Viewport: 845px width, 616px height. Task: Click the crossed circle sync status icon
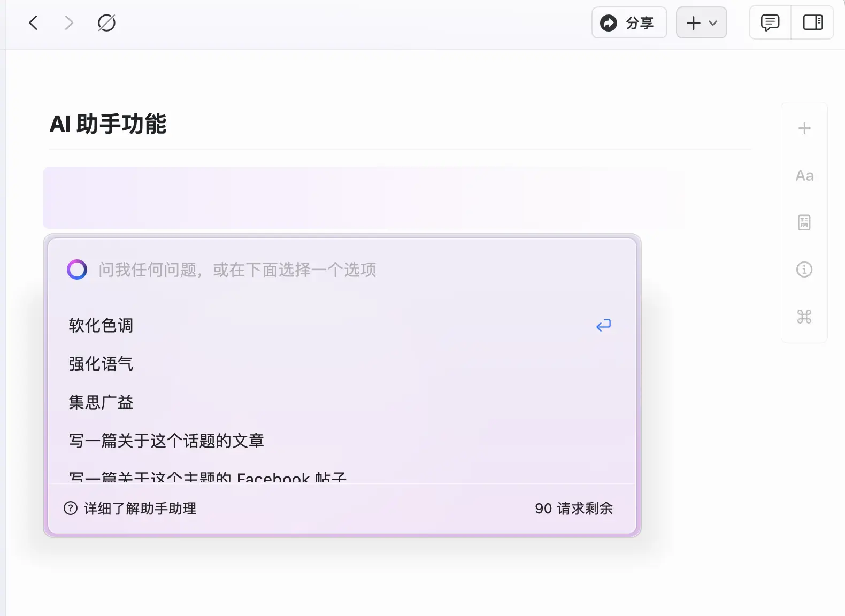106,23
